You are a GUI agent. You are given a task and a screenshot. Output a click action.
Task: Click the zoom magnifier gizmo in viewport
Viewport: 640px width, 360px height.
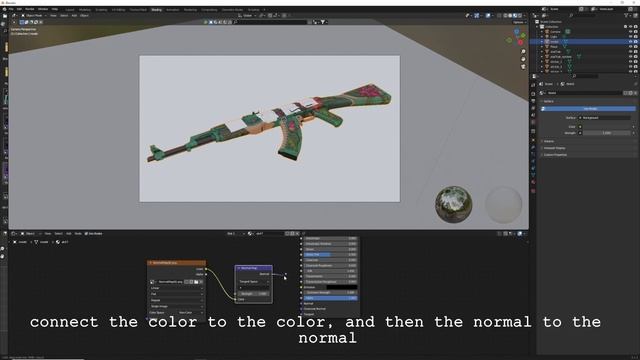[x=523, y=52]
